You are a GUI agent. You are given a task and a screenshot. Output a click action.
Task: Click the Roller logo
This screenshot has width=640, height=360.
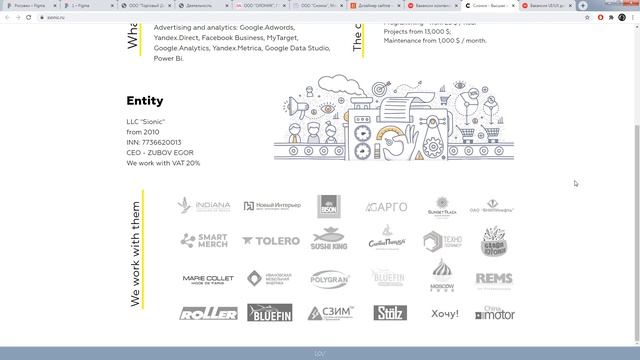point(208,313)
